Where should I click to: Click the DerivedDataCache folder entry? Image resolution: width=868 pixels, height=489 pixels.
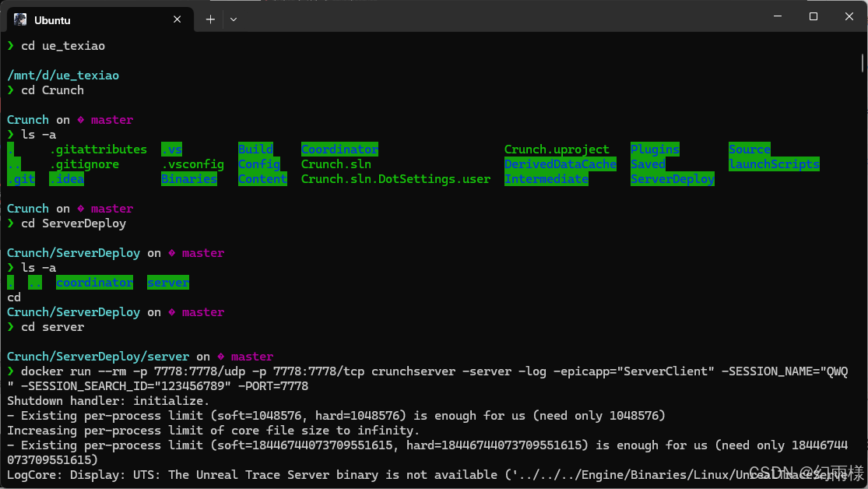561,164
